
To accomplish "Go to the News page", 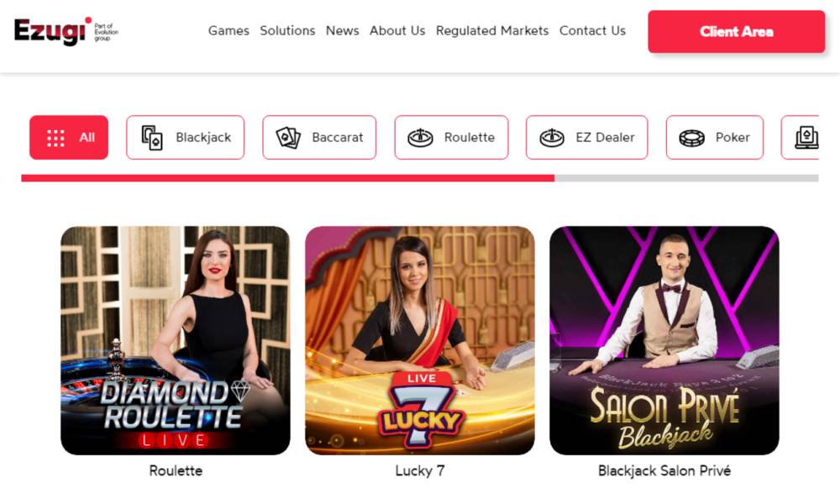I will coord(343,31).
